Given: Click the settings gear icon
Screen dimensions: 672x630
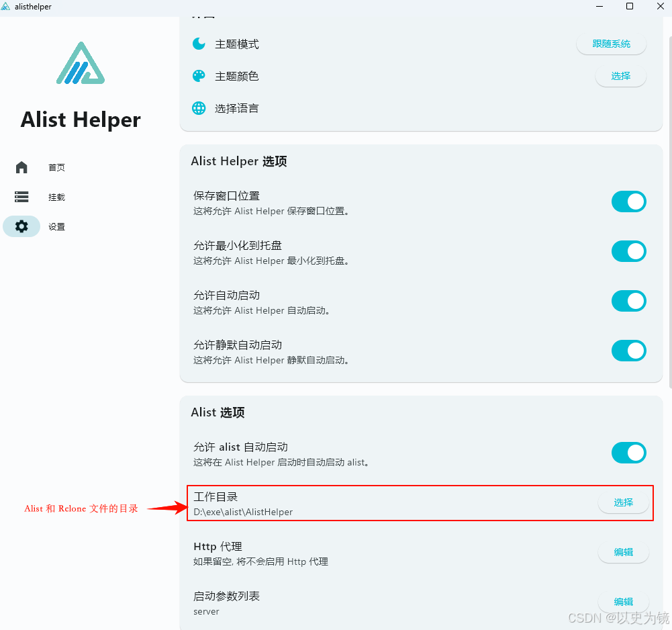Looking at the screenshot, I should pos(21,226).
